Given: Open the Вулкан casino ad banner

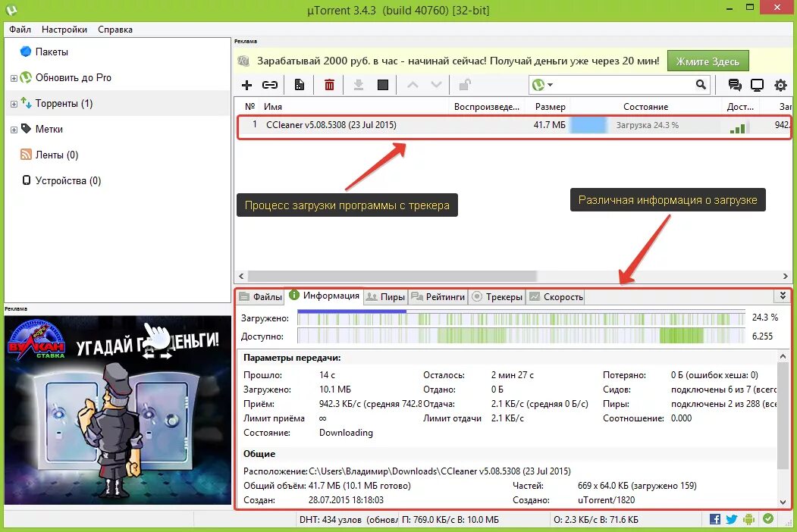Looking at the screenshot, I should pos(118,410).
